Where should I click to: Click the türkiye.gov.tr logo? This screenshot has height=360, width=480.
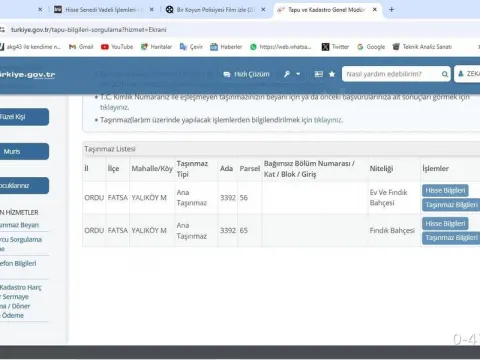click(27, 75)
